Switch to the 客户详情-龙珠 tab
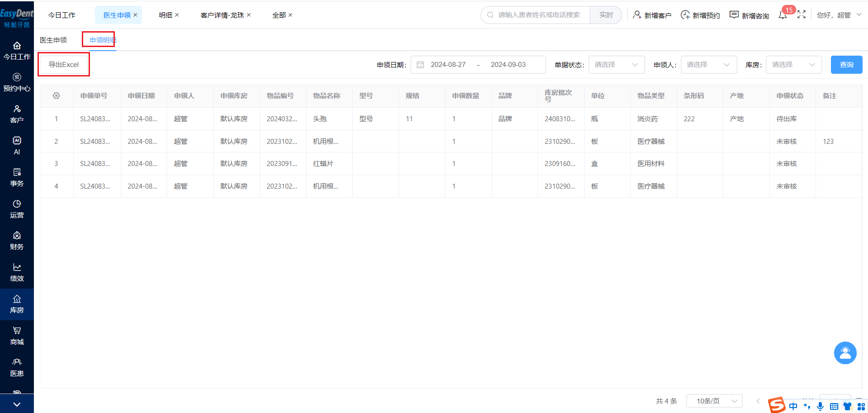 (222, 15)
